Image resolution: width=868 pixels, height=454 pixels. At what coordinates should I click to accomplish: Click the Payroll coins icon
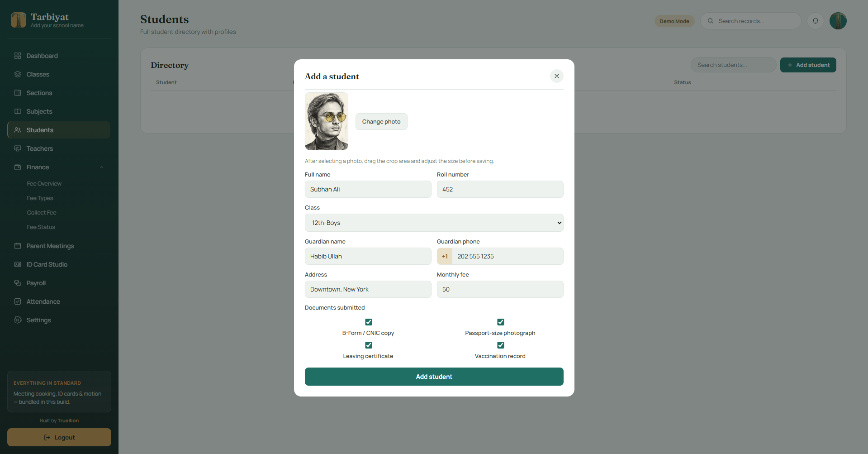[18, 283]
